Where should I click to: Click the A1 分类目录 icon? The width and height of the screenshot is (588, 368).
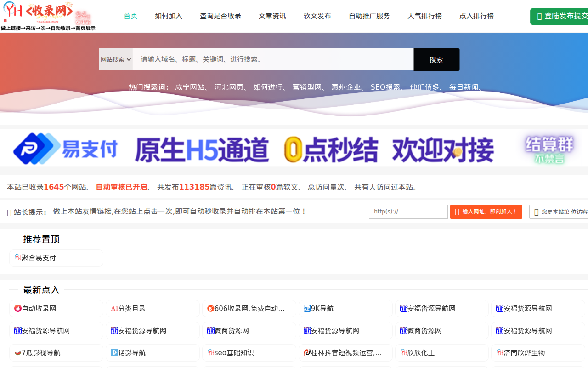click(x=114, y=308)
